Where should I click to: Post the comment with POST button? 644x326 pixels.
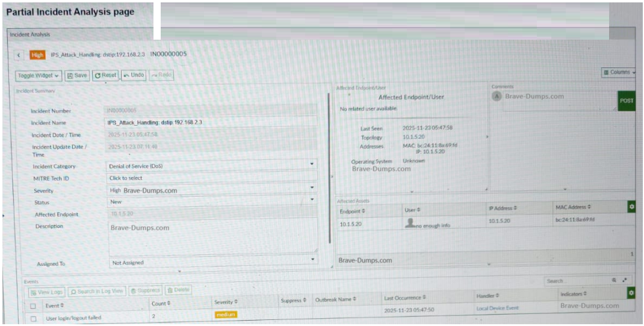pos(627,101)
